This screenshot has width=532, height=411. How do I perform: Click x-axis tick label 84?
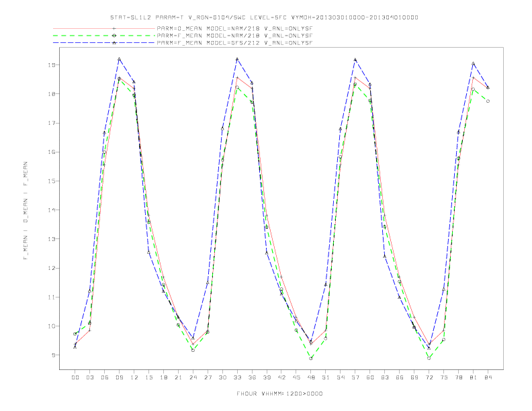pos(488,377)
